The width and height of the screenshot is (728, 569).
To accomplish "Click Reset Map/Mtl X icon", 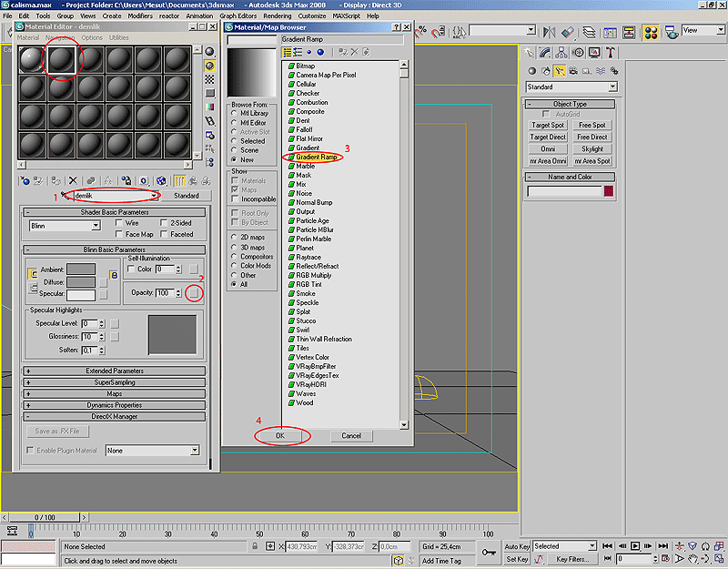I will pyautogui.click(x=74, y=181).
